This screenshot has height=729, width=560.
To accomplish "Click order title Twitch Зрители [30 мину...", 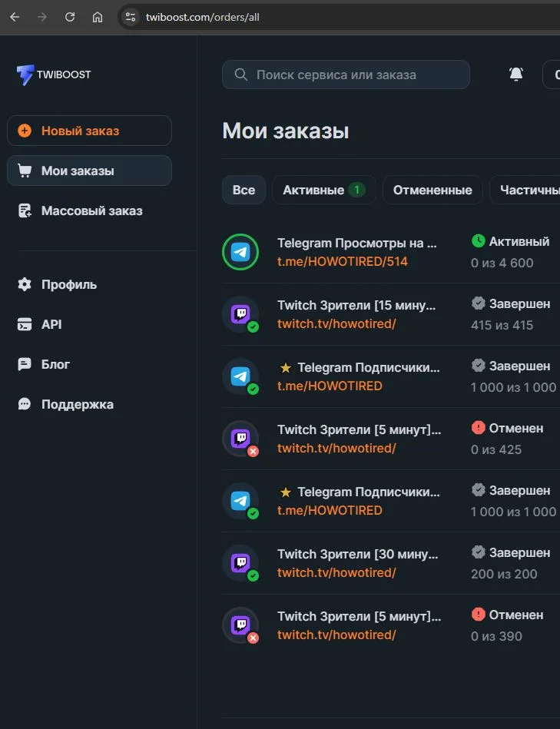I will [357, 554].
